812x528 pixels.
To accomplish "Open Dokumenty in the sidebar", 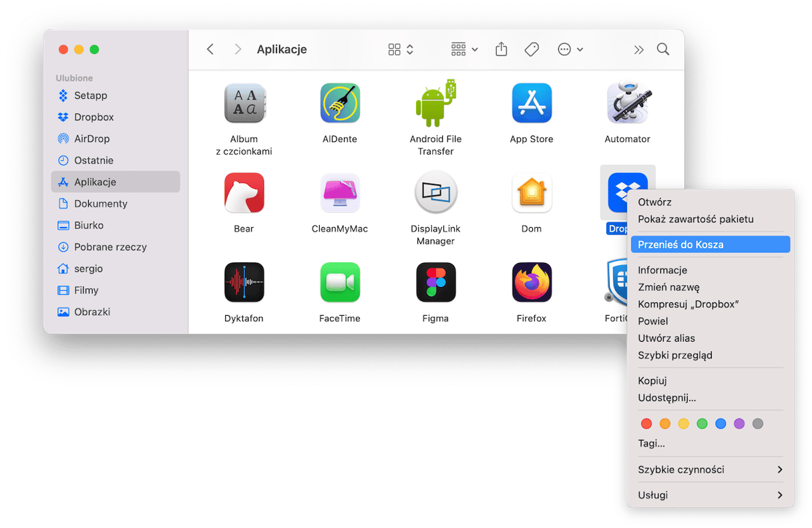I will tap(100, 204).
